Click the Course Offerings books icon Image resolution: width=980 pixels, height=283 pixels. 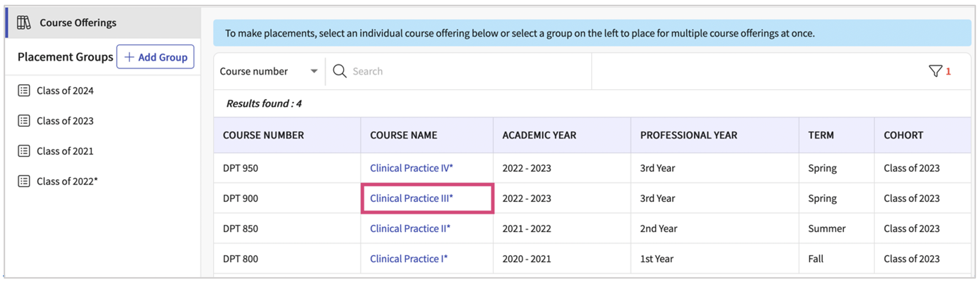pyautogui.click(x=23, y=23)
